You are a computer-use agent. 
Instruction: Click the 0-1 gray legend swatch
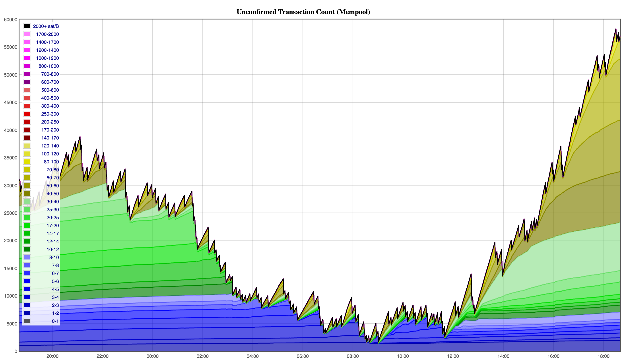27,321
